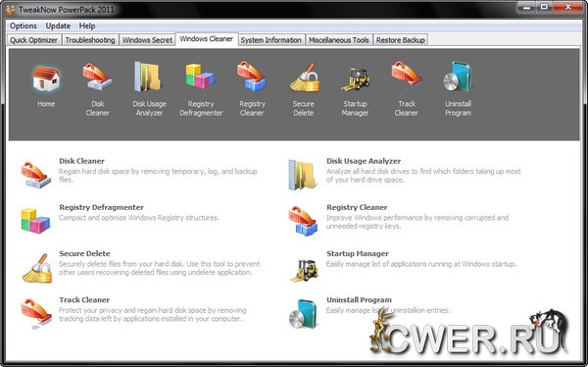
Task: Click the Track Cleaner list icon
Action: pos(36,313)
